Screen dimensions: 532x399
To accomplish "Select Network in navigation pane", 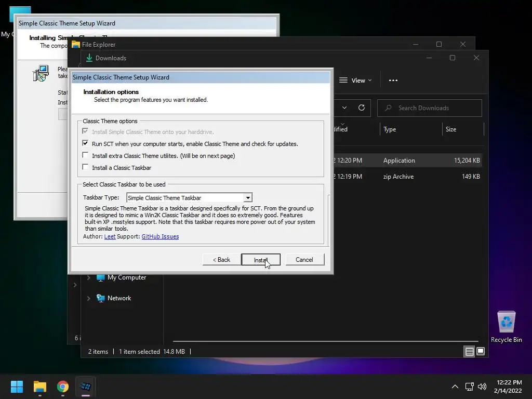I will pos(119,298).
